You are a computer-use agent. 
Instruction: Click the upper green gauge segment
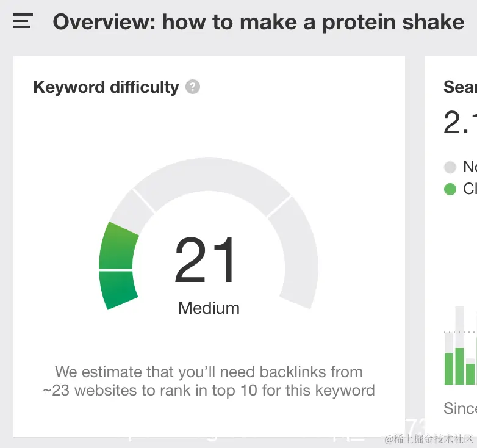[x=118, y=246]
